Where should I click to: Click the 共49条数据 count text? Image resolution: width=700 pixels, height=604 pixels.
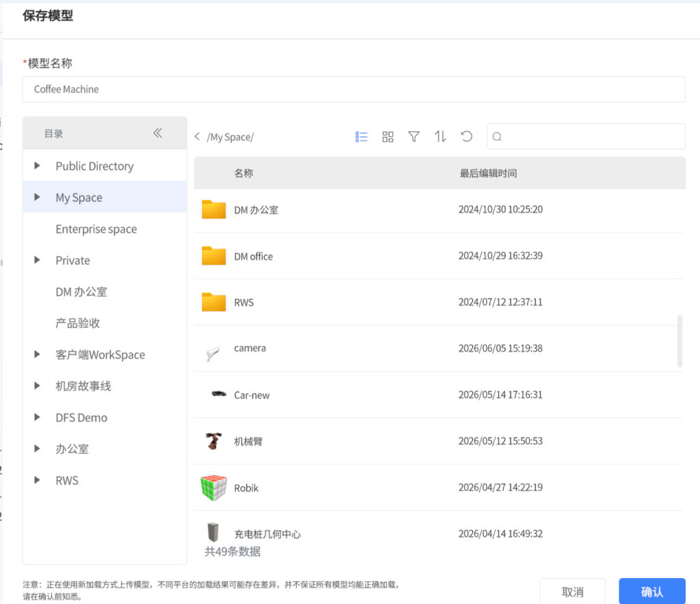coord(232,552)
